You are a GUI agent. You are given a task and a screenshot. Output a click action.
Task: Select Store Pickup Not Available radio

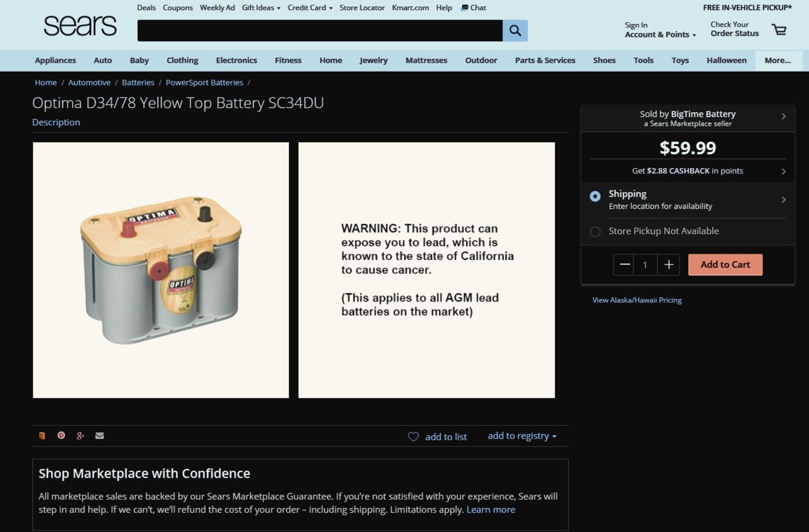tap(595, 232)
